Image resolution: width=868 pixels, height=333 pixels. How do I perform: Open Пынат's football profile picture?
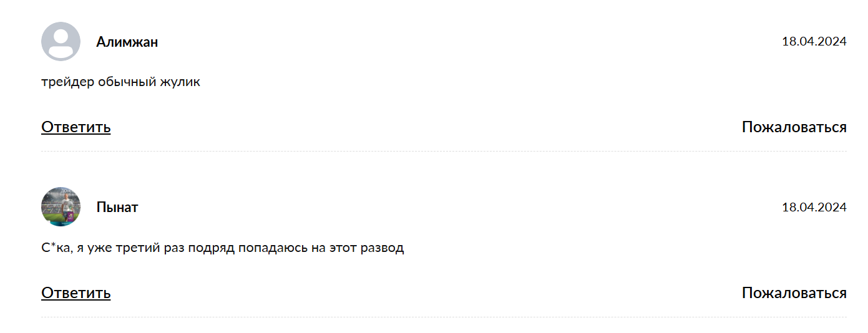pos(61,206)
